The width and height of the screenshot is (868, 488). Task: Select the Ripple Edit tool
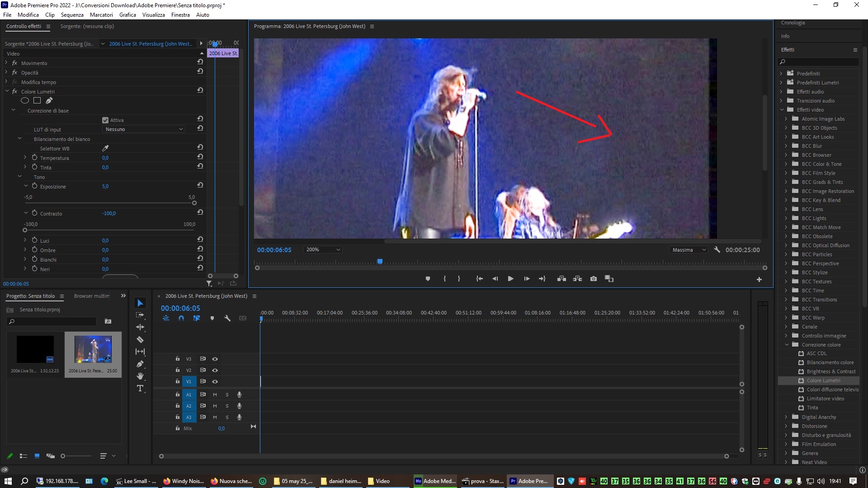(140, 327)
